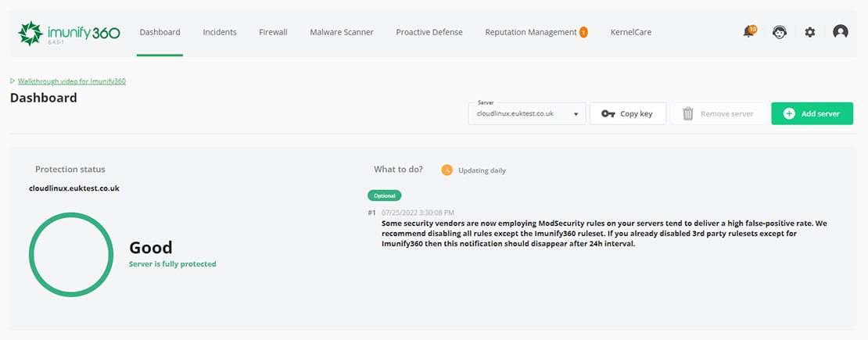
Task: Click the timestamp 07/25/2022 3:30:08 PM
Action: (x=418, y=213)
